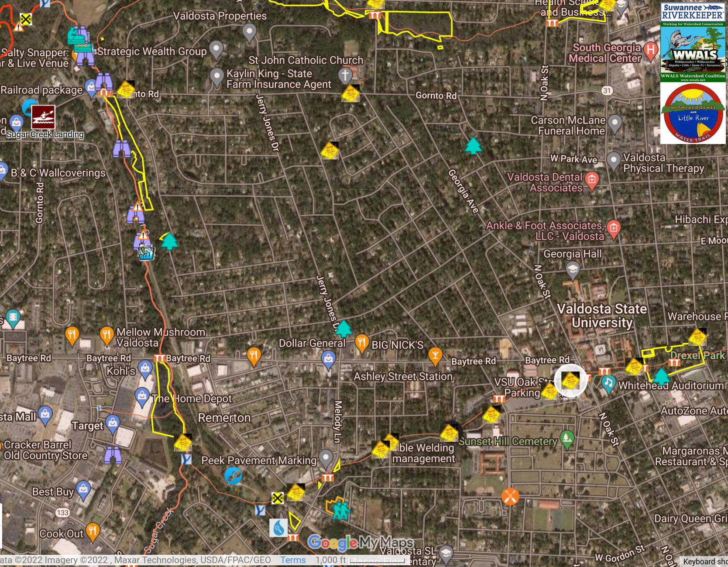
Task: Click the Valdosta Properties location pin
Action: (x=249, y=33)
